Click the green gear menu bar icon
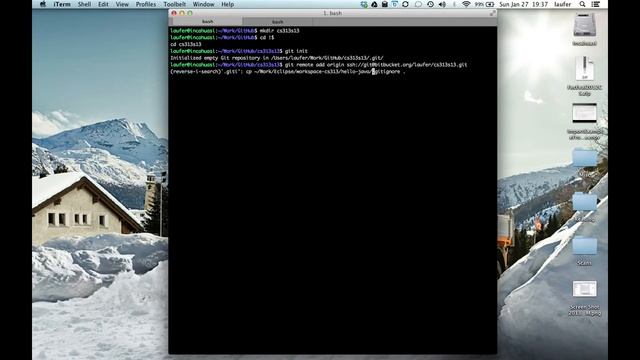This screenshot has height=360, width=640. coord(364,4)
